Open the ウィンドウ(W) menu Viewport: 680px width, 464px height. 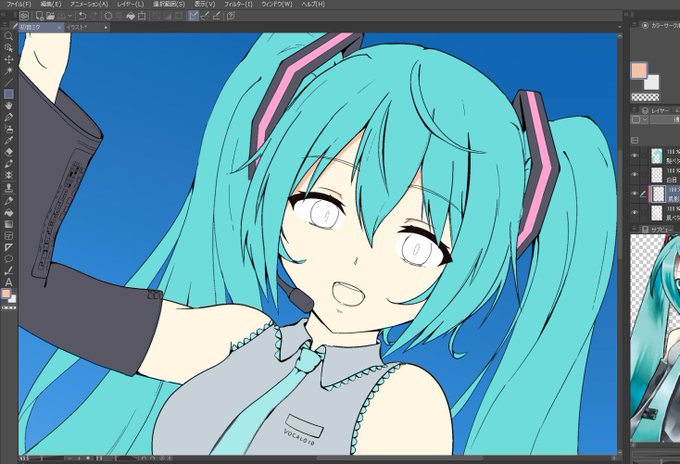tap(276, 4)
